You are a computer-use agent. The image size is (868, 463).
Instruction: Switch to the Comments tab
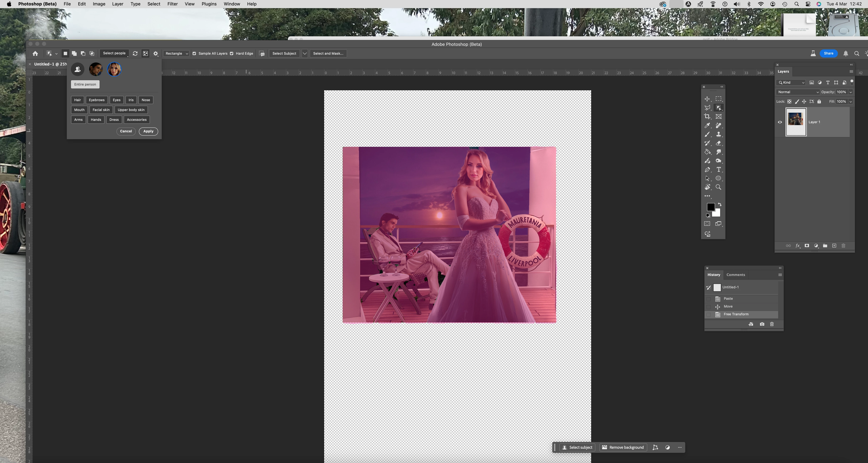[x=735, y=275]
